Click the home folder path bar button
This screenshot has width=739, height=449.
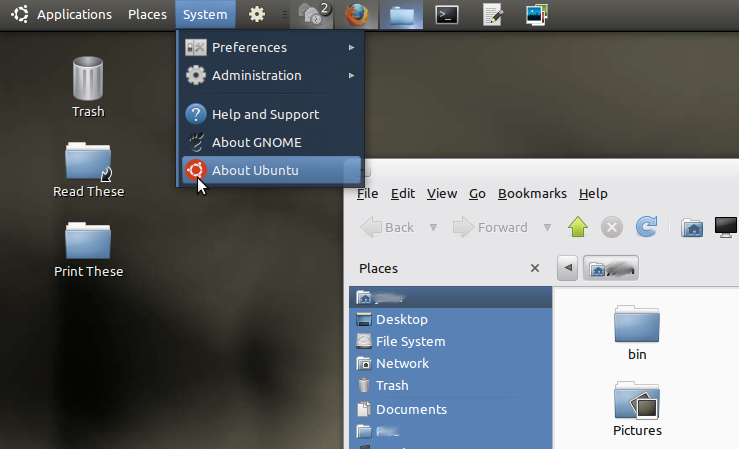(611, 268)
